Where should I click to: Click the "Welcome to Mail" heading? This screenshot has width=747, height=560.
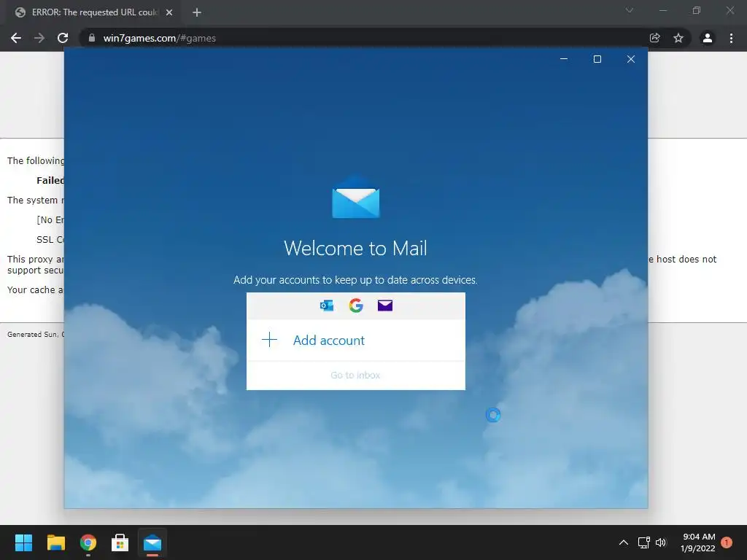click(x=355, y=248)
